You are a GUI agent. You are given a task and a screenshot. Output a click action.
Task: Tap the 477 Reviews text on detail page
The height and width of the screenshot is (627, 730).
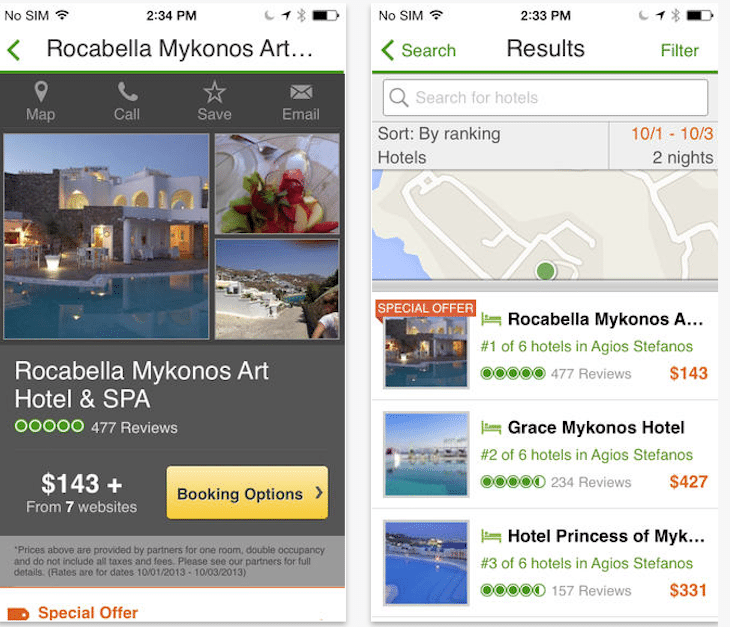point(134,427)
